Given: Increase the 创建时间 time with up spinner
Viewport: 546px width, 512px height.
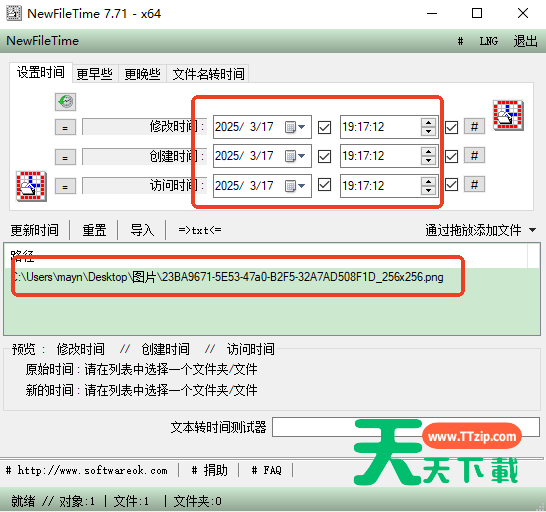Looking at the screenshot, I should [428, 152].
